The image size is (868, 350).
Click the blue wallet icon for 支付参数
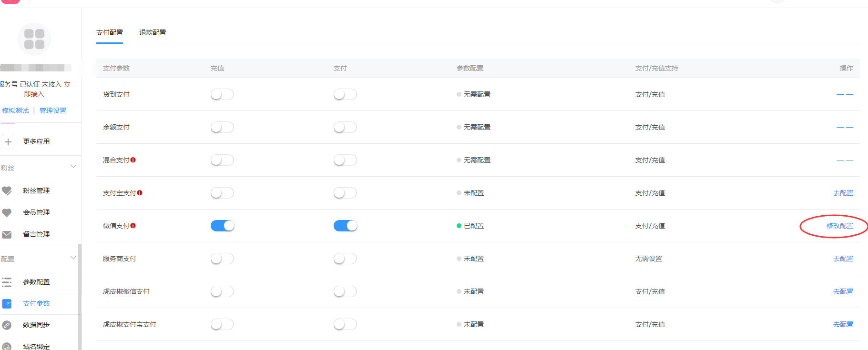coord(7,303)
